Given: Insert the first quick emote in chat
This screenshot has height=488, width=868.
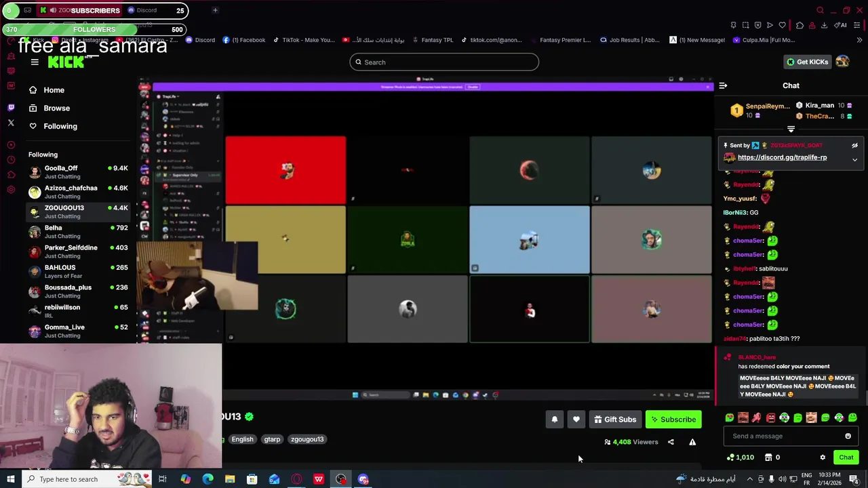Looking at the screenshot, I should 730,418.
